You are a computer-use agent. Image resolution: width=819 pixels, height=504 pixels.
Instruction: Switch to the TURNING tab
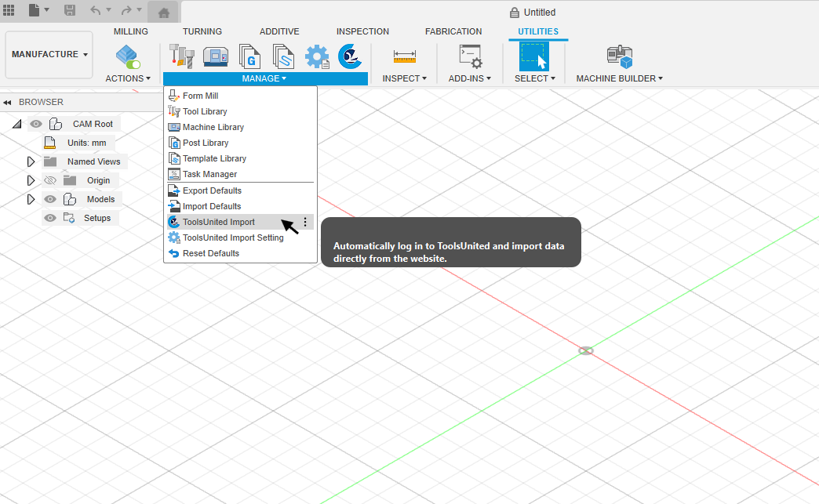click(x=202, y=31)
